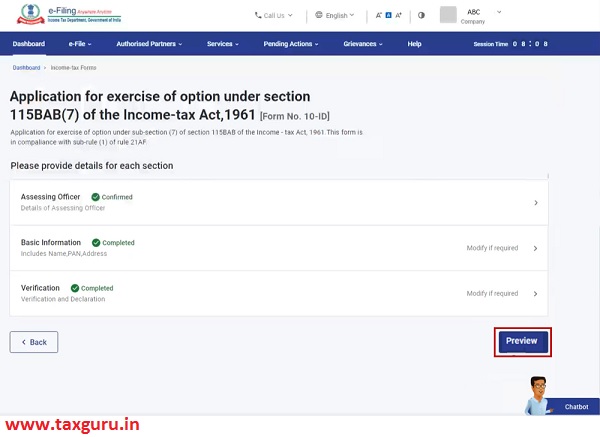The width and height of the screenshot is (600, 437).
Task: Click the Dashboard breadcrumb link
Action: (27, 67)
